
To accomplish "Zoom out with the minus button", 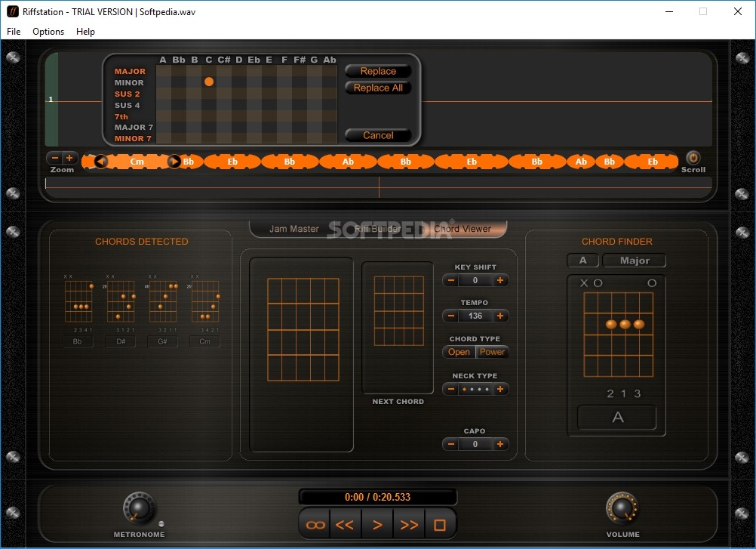I will 55,158.
